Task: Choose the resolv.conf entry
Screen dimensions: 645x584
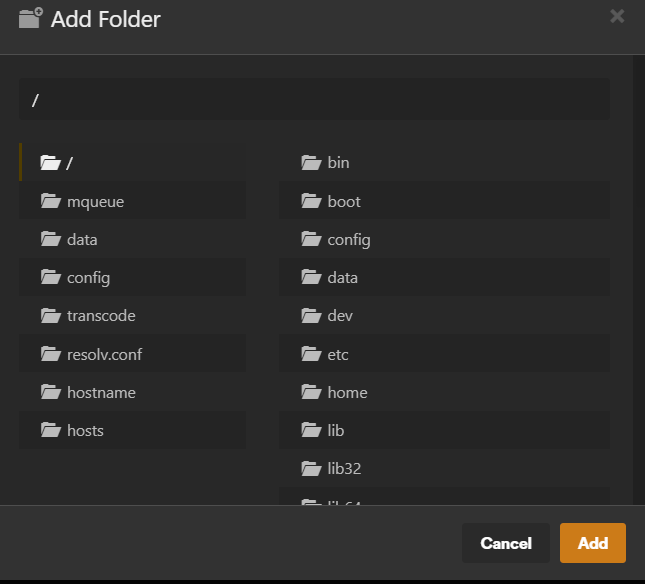Action: [132, 354]
